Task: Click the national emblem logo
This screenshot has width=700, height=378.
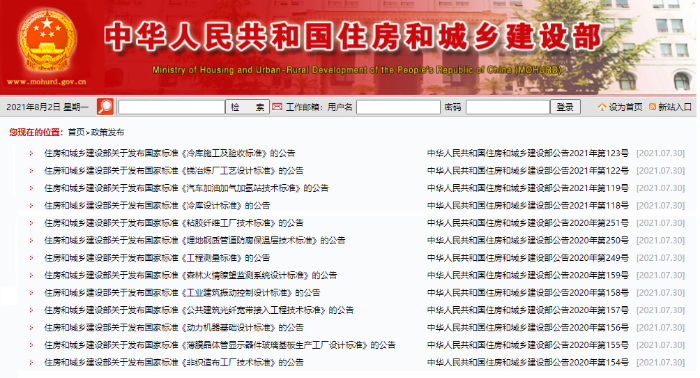Action: point(46,41)
